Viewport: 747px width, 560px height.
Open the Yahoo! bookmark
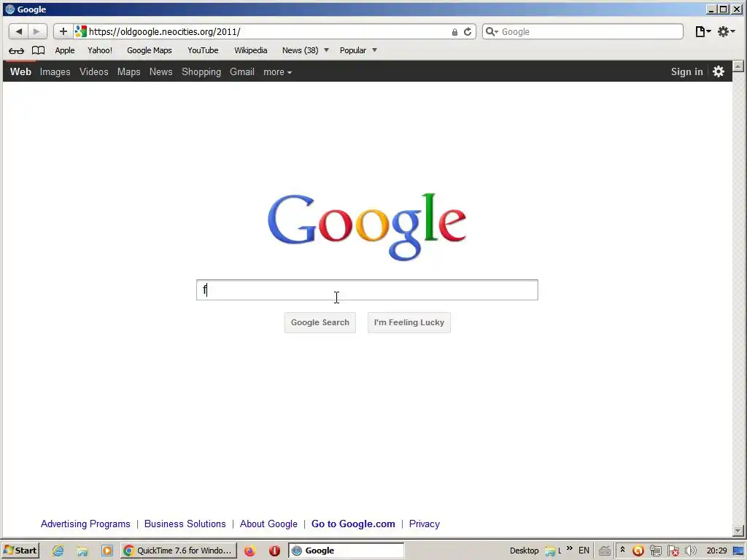100,50
